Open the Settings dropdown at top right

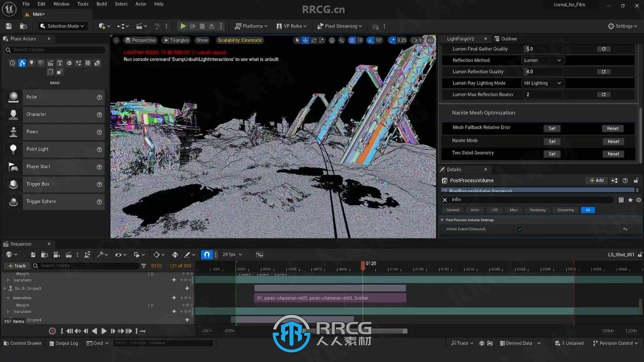623,26
